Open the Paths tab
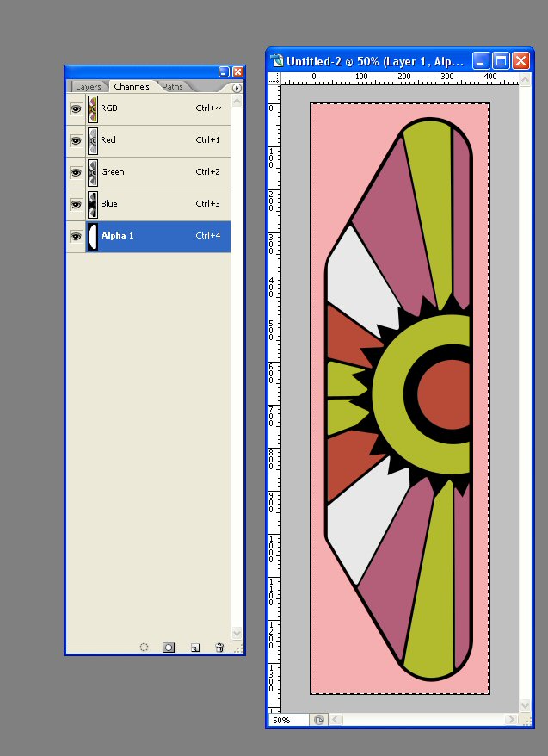This screenshot has height=756, width=548. click(172, 87)
